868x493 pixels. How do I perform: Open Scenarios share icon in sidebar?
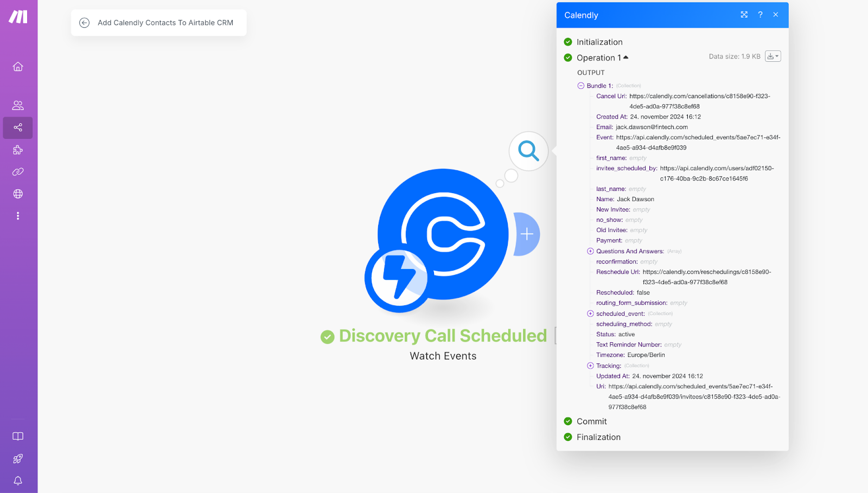[18, 127]
